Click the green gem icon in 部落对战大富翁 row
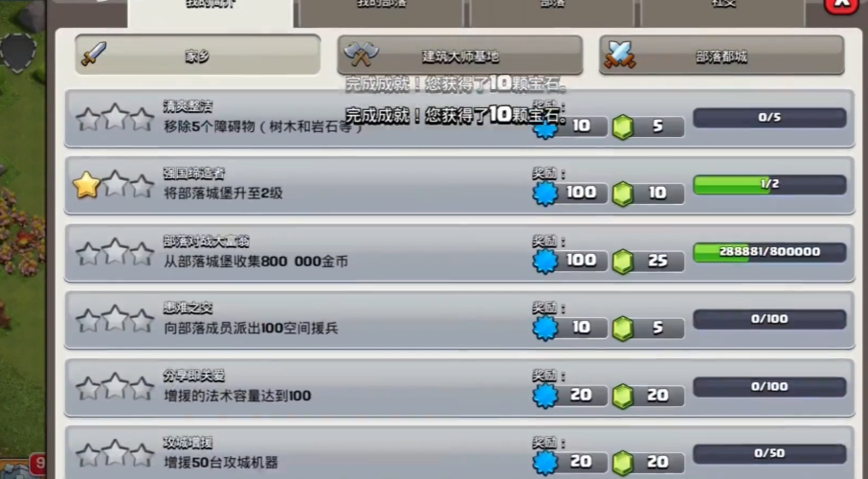The image size is (868, 479). coord(623,262)
